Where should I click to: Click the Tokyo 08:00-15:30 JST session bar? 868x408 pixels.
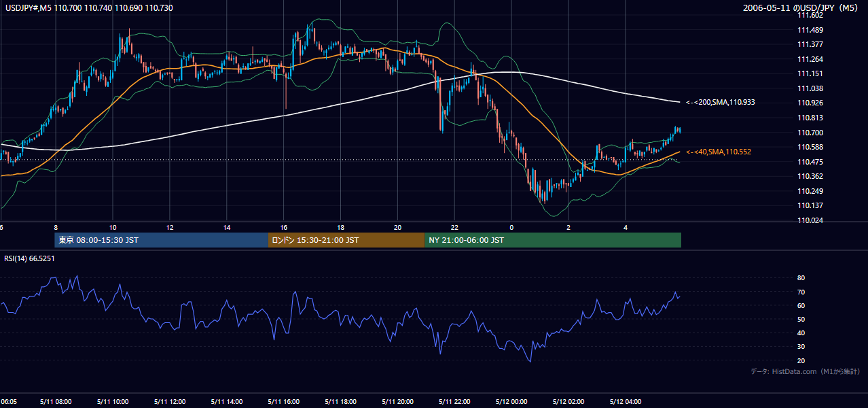point(162,240)
